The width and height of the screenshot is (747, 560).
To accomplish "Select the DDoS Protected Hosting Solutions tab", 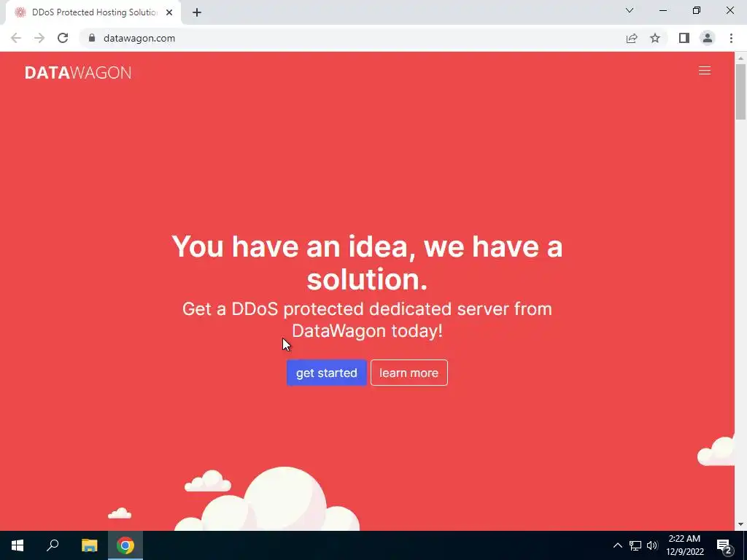I will coord(93,12).
